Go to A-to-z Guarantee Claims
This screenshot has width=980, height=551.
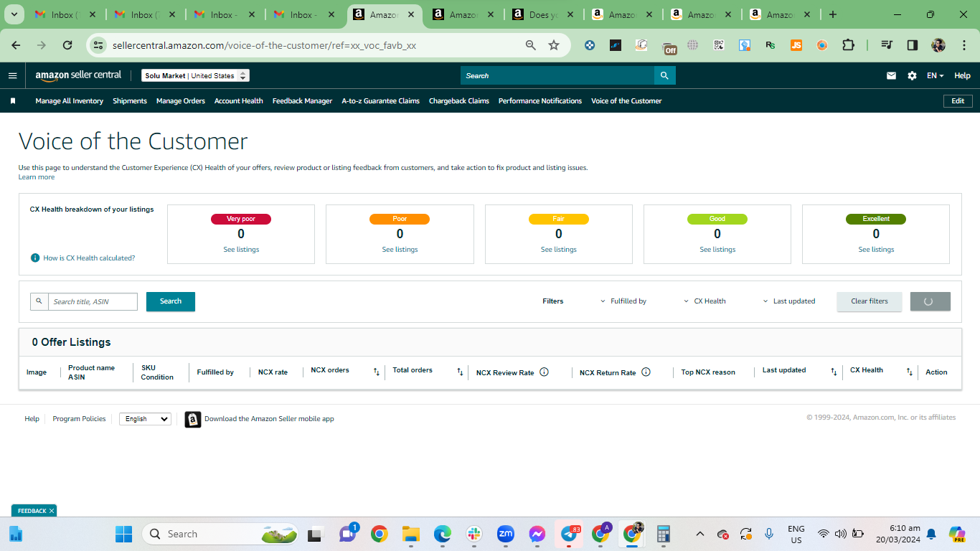tap(381, 101)
